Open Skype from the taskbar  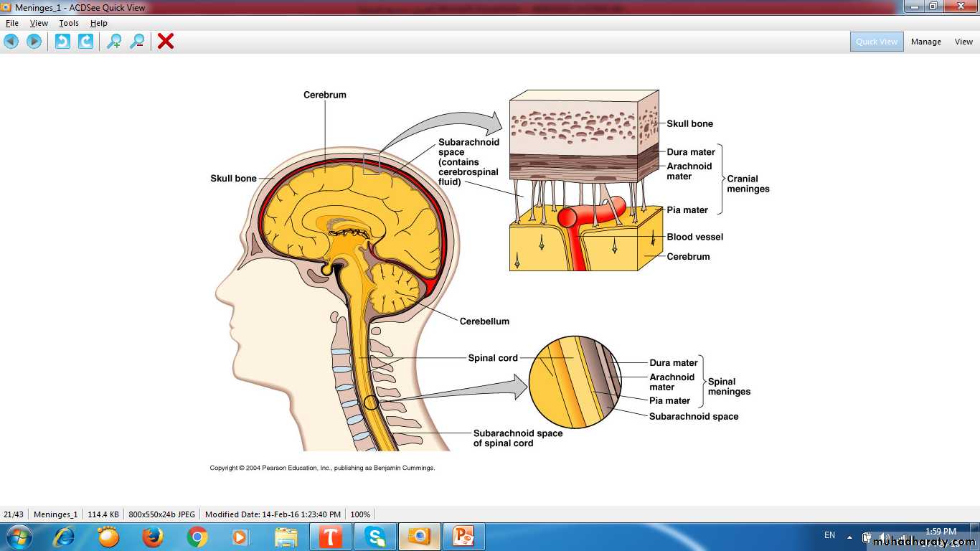click(x=374, y=537)
